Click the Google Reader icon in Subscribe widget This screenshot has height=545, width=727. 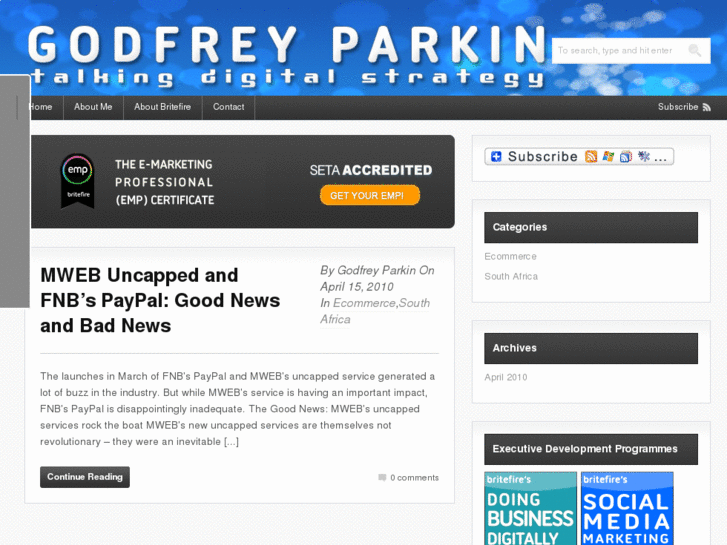click(x=626, y=157)
